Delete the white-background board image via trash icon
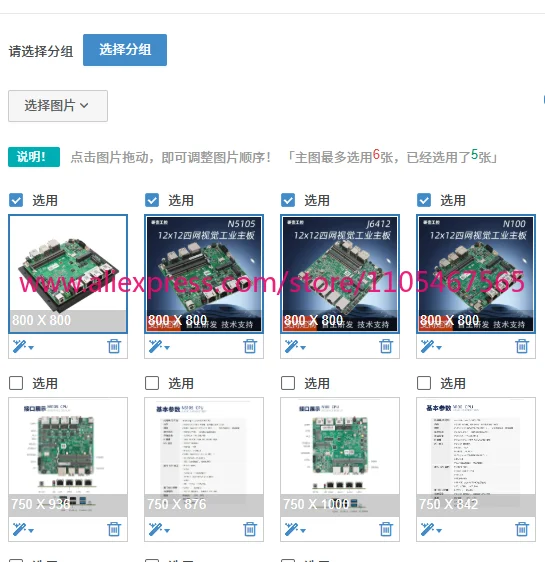 pyautogui.click(x=114, y=346)
